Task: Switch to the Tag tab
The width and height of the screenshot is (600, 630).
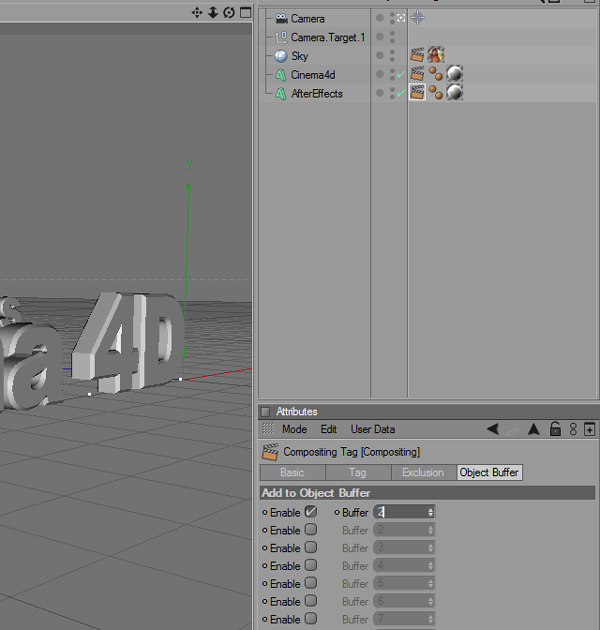Action: point(358,472)
